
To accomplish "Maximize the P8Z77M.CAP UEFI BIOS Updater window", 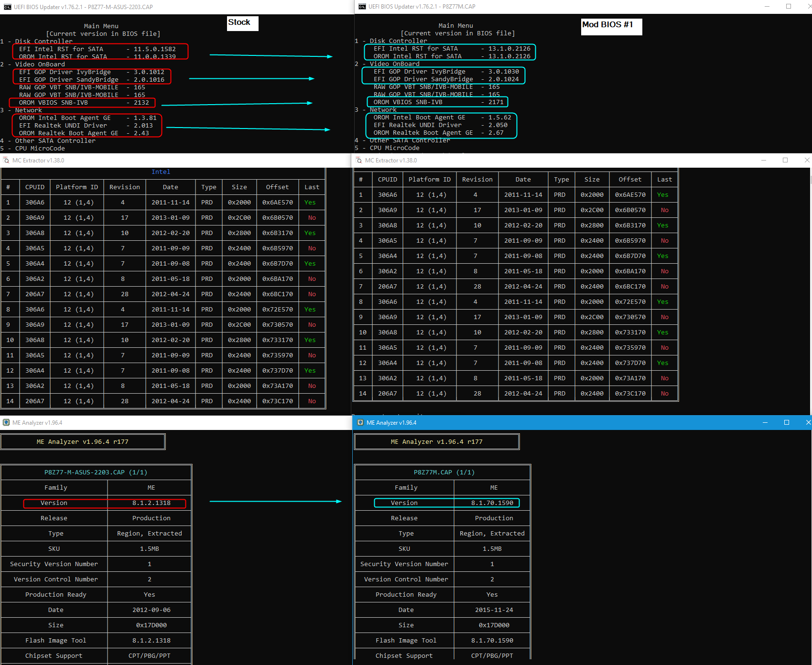I will [x=789, y=6].
